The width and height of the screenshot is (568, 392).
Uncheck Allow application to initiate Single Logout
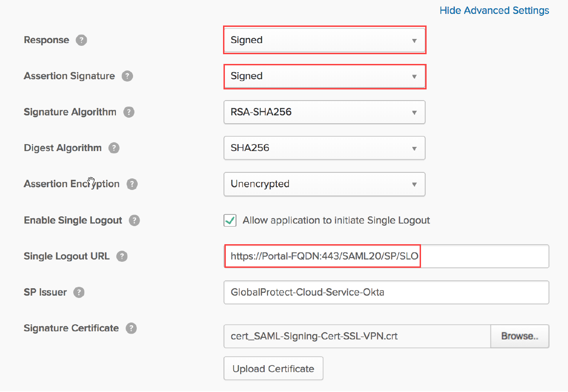pyautogui.click(x=230, y=221)
